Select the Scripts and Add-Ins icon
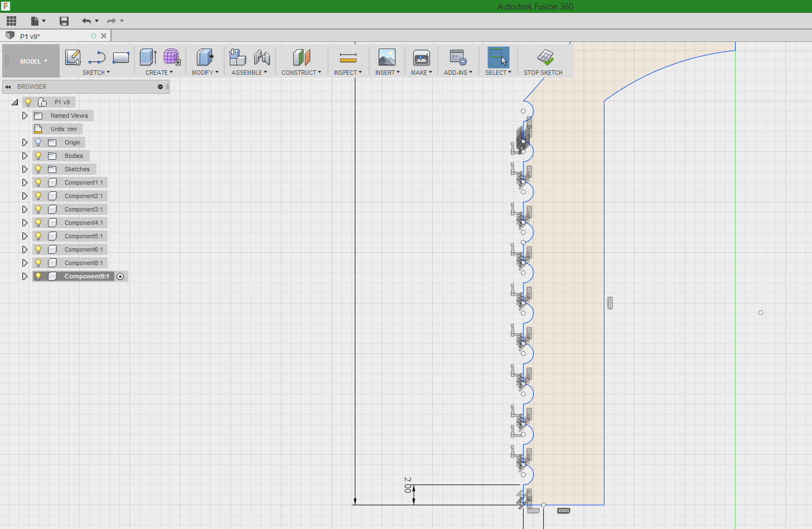 tap(458, 57)
